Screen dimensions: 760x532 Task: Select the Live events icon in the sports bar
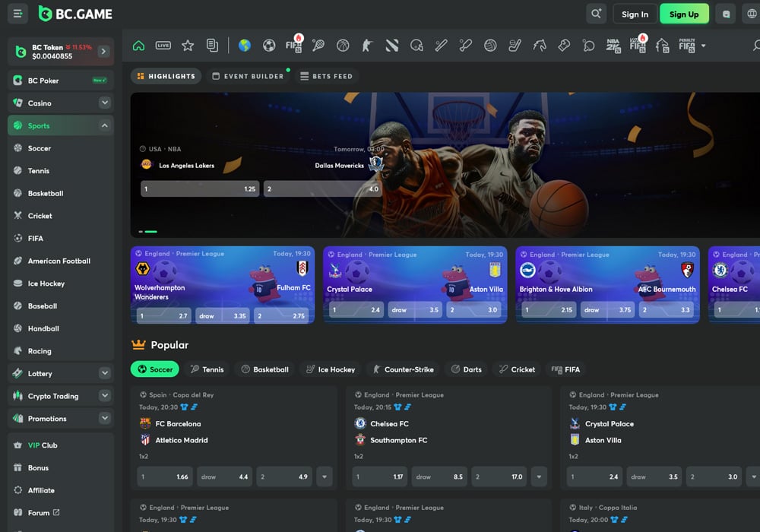[163, 46]
